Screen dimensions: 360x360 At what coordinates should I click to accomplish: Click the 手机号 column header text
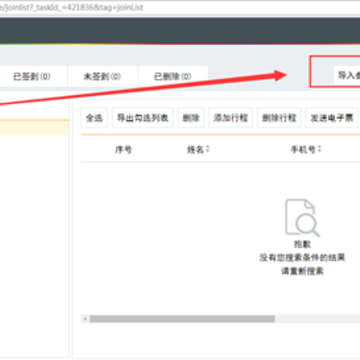[x=303, y=150]
